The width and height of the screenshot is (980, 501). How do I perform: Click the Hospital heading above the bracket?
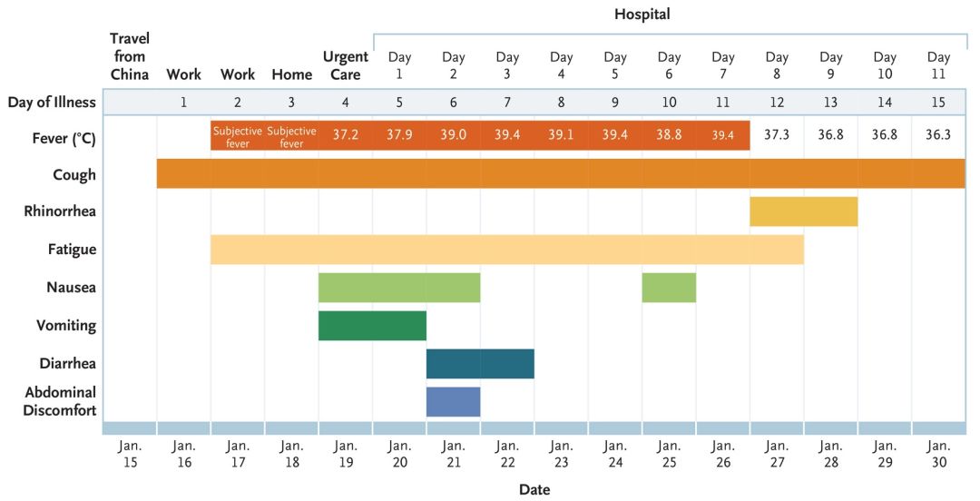coord(642,15)
